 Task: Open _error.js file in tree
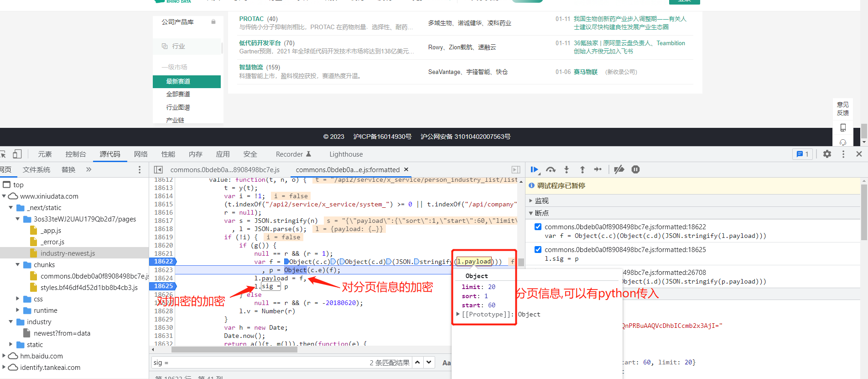(x=52, y=242)
